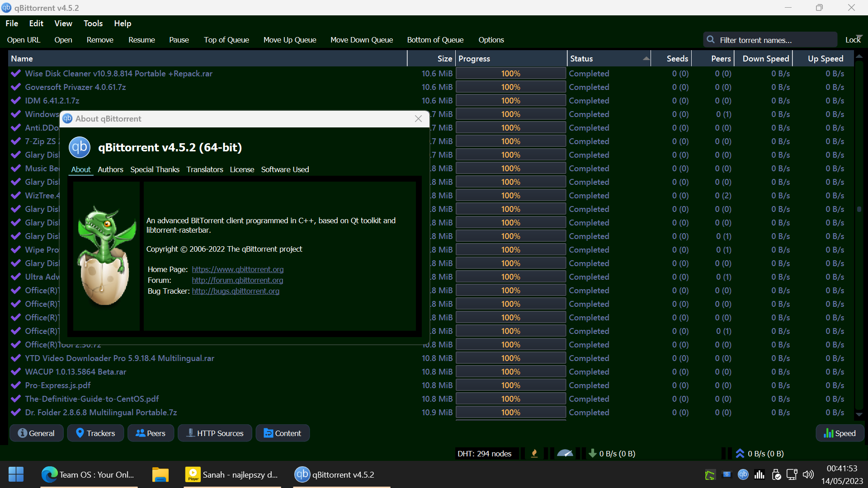Select the About tab in dialog
This screenshot has height=488, width=868.
(x=81, y=169)
